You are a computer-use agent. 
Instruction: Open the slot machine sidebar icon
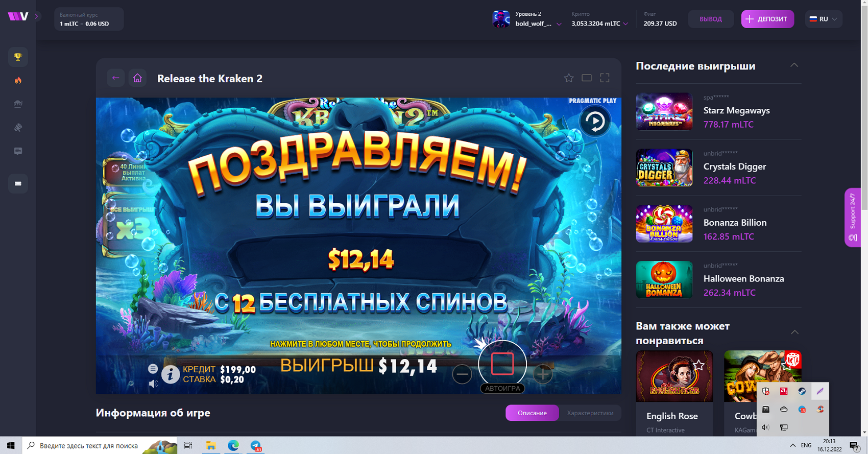click(x=18, y=104)
